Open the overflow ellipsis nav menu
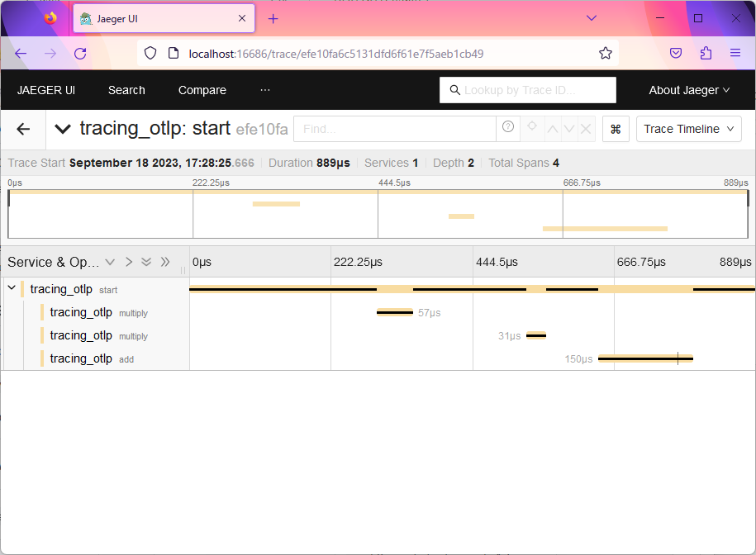 (x=265, y=90)
